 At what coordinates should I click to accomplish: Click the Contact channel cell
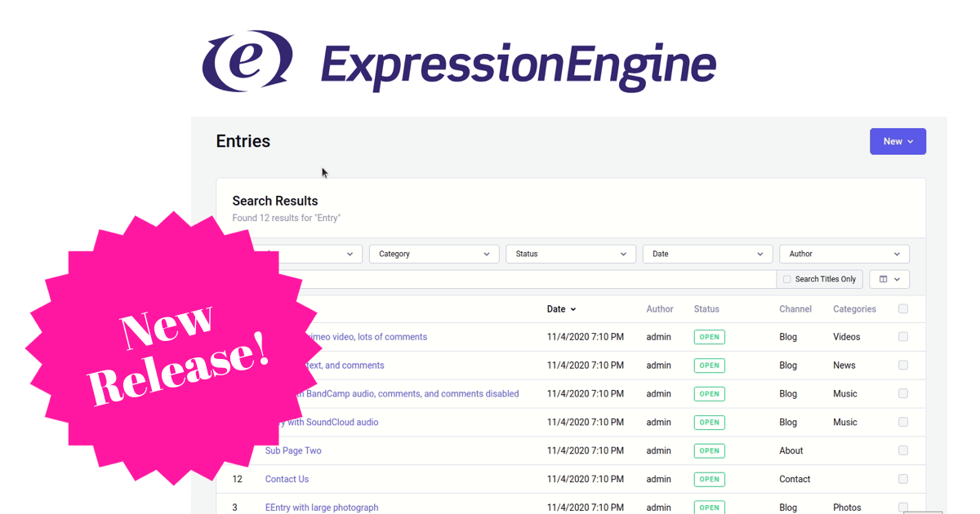795,479
